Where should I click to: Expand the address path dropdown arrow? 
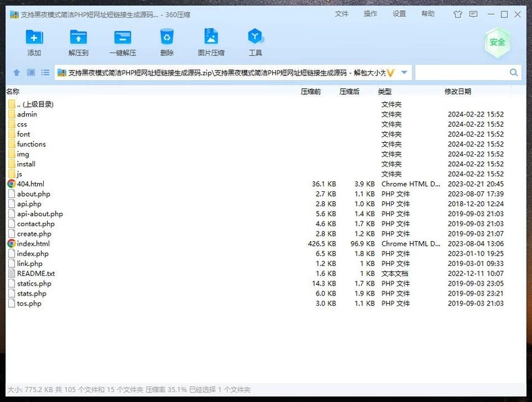pos(404,72)
